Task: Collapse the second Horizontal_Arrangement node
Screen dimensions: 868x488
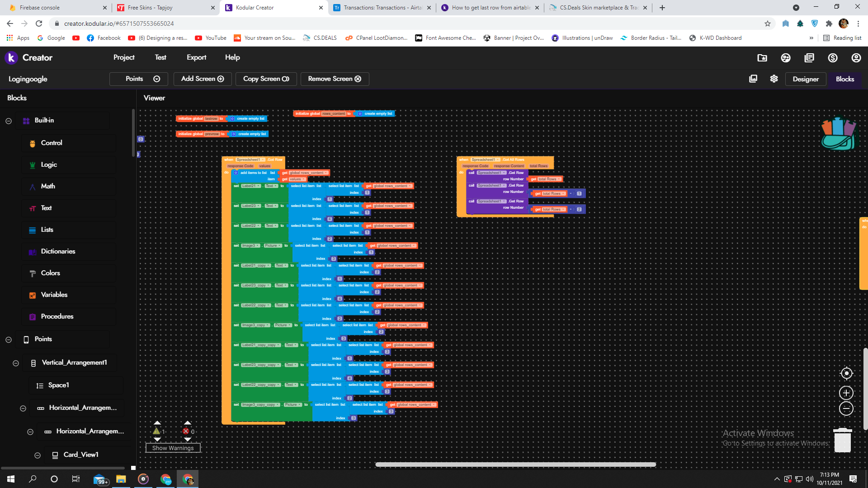Action: point(30,432)
